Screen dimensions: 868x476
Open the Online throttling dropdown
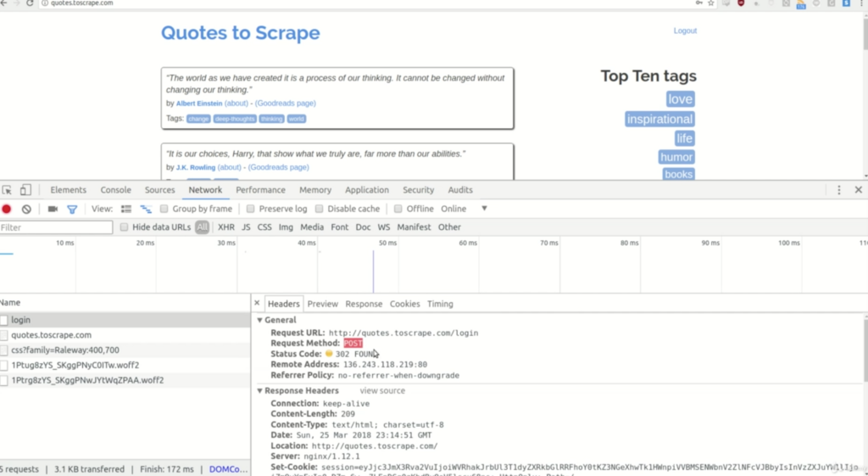464,209
